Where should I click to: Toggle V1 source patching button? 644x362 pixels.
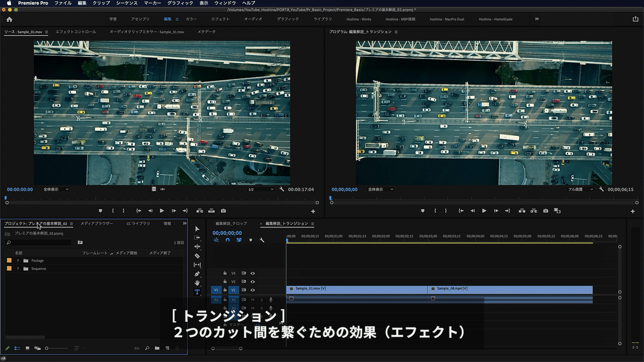(216, 290)
